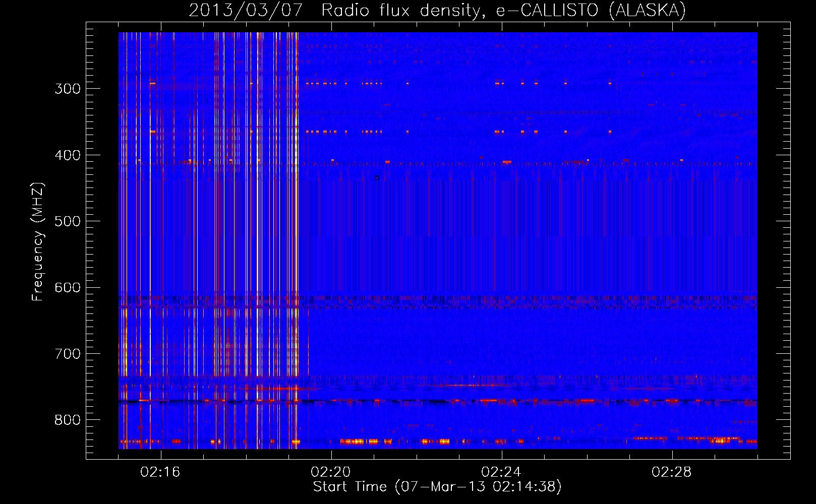Click the plot title "Radio flux density, e-CALLISTO (ALASKA)"
816x504 pixels.
(503, 10)
